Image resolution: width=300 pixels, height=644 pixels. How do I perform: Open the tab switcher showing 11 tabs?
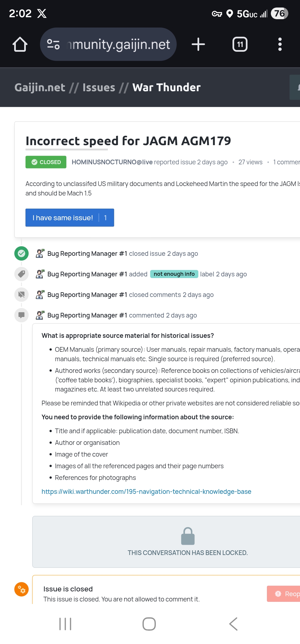(240, 44)
